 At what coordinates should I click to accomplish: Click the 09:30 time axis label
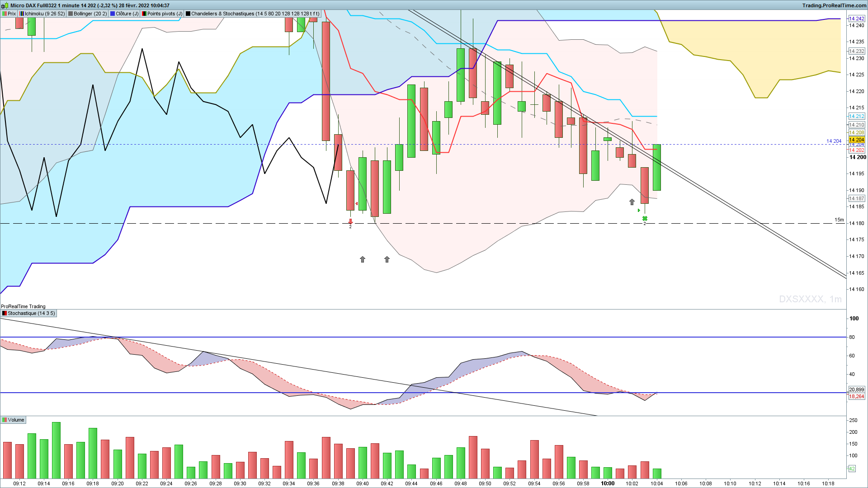tap(240, 483)
